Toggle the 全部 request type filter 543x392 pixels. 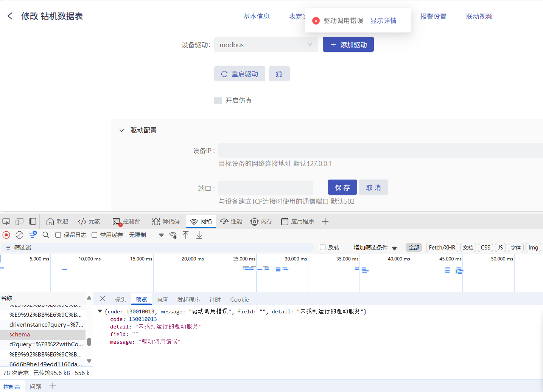coord(414,248)
